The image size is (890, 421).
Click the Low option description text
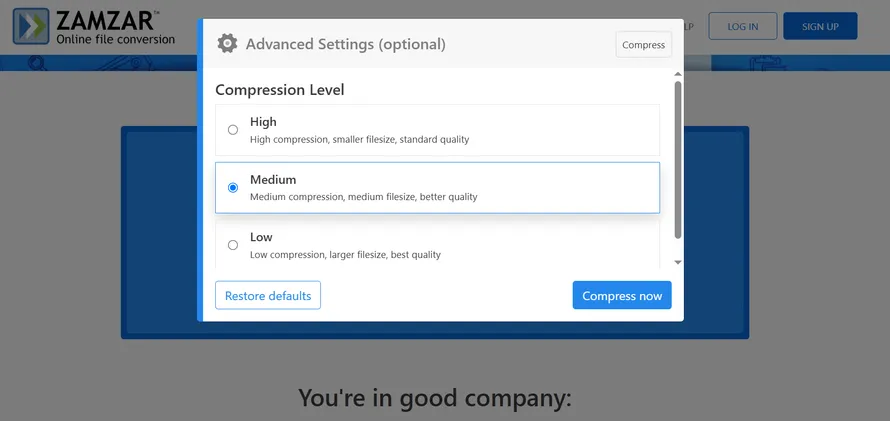[345, 255]
